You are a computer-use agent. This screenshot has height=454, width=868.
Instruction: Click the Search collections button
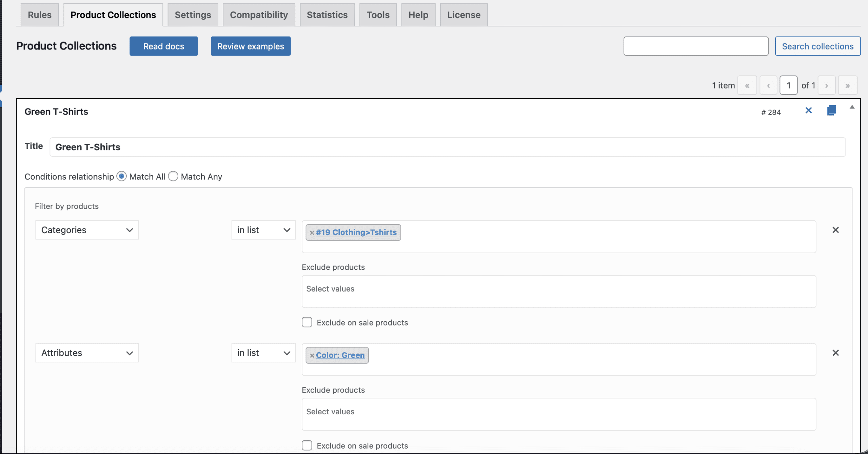point(817,46)
